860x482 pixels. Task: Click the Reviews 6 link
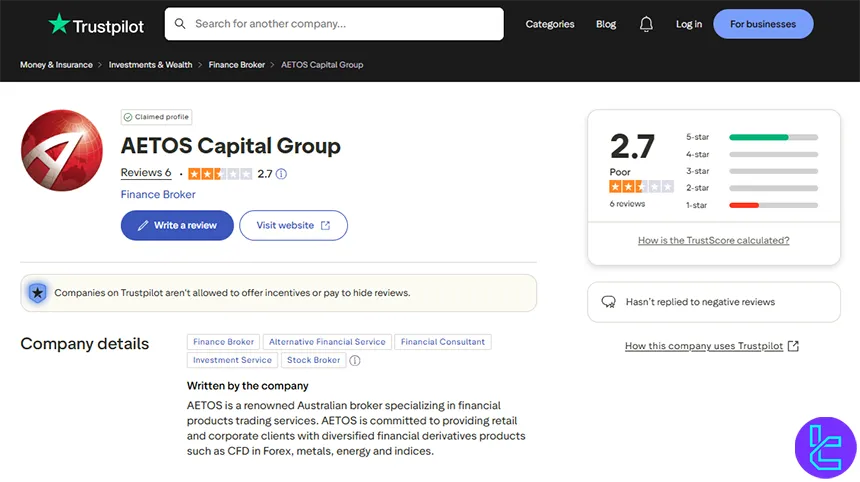pyautogui.click(x=146, y=173)
